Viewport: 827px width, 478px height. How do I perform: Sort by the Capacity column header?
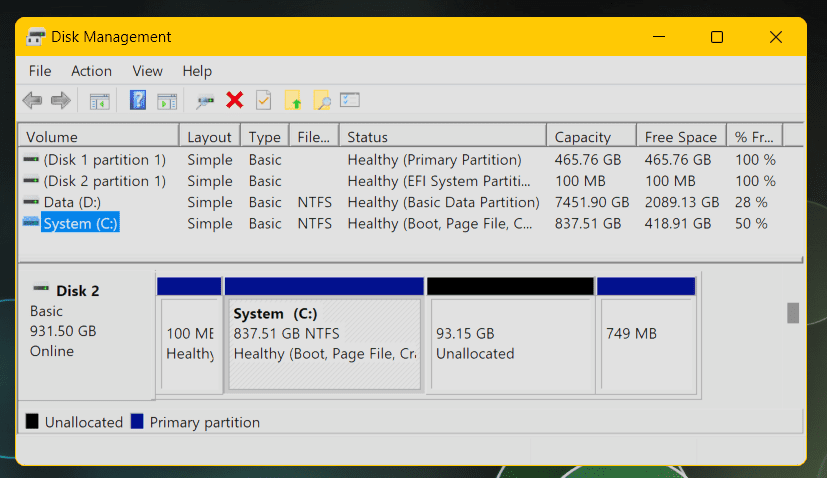(x=591, y=137)
